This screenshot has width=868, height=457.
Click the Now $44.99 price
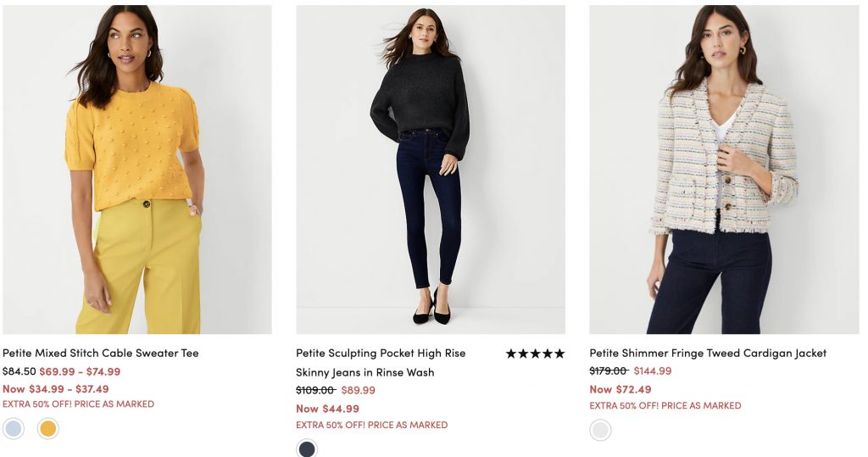[327, 409]
